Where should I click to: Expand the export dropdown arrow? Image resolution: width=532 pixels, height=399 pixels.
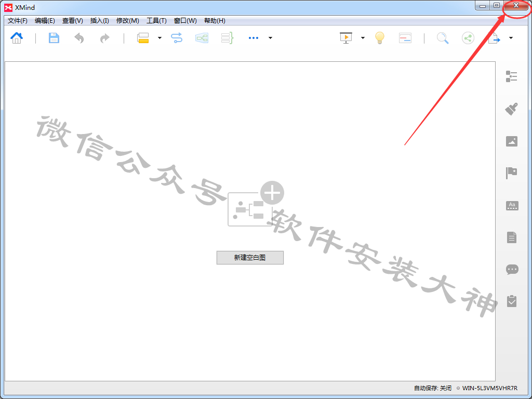tap(511, 38)
